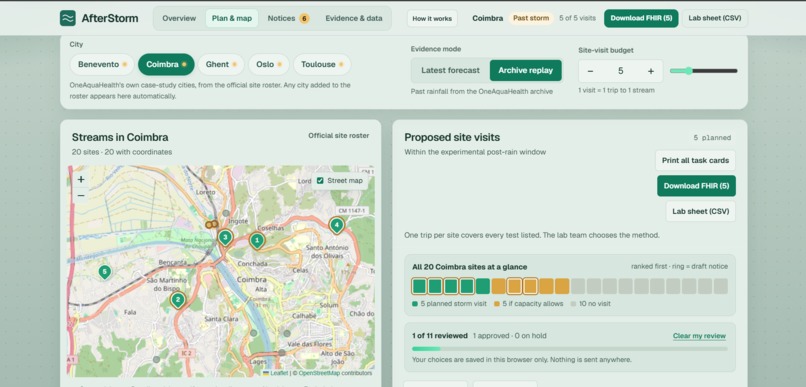Choose the Coimbra city chip
The image size is (806, 387).
pyautogui.click(x=166, y=64)
